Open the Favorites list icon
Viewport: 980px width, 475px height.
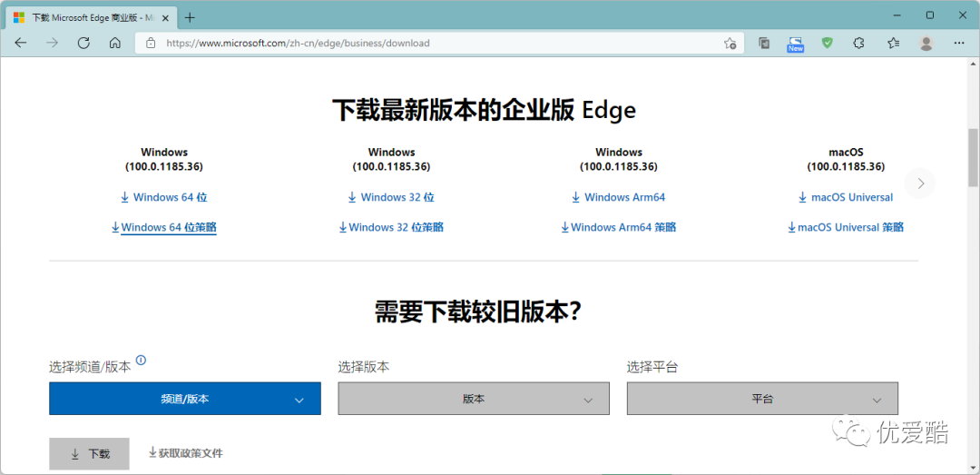point(893,44)
